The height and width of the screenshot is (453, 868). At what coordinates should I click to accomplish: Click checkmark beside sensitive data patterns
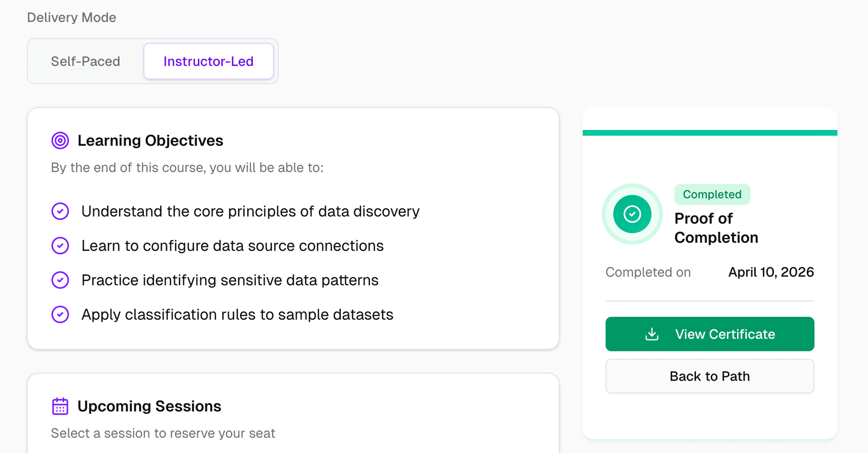click(x=60, y=280)
